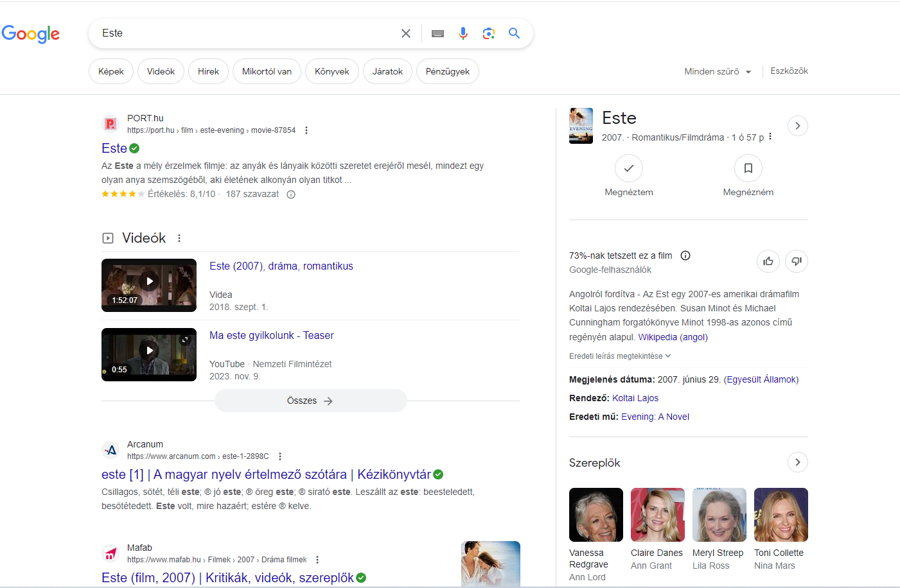Dislike the film with the thumbs-down icon
This screenshot has width=900, height=588.
coord(797,261)
